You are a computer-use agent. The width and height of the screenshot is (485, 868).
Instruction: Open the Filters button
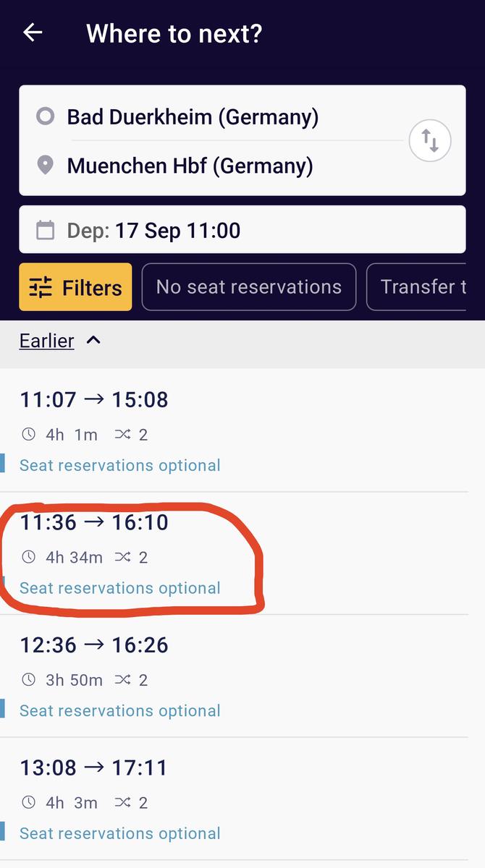tap(75, 287)
